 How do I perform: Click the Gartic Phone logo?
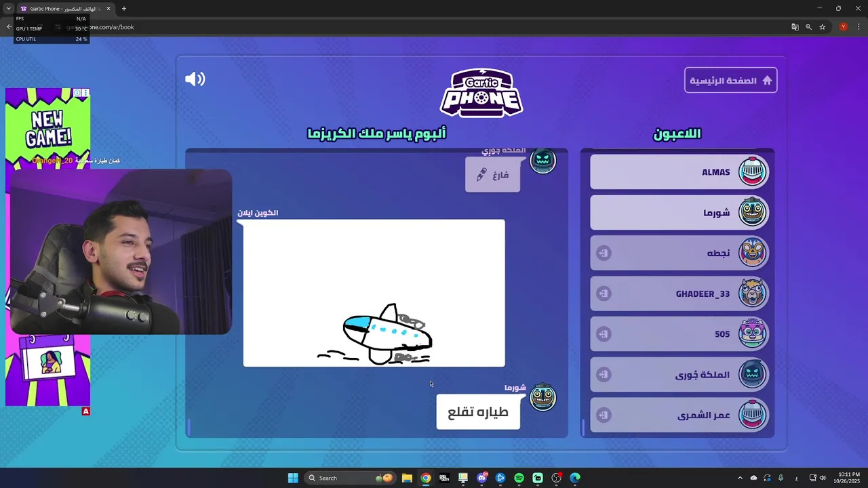click(x=481, y=93)
